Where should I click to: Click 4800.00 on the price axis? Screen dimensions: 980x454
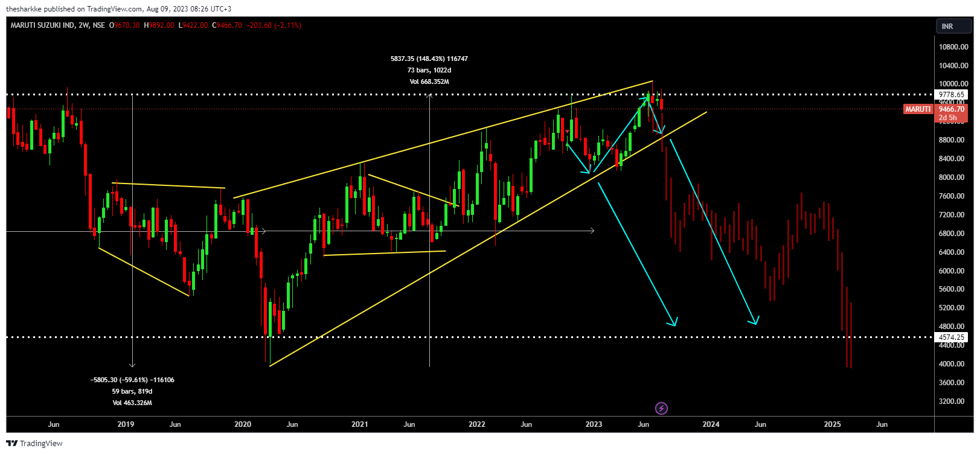(952, 327)
